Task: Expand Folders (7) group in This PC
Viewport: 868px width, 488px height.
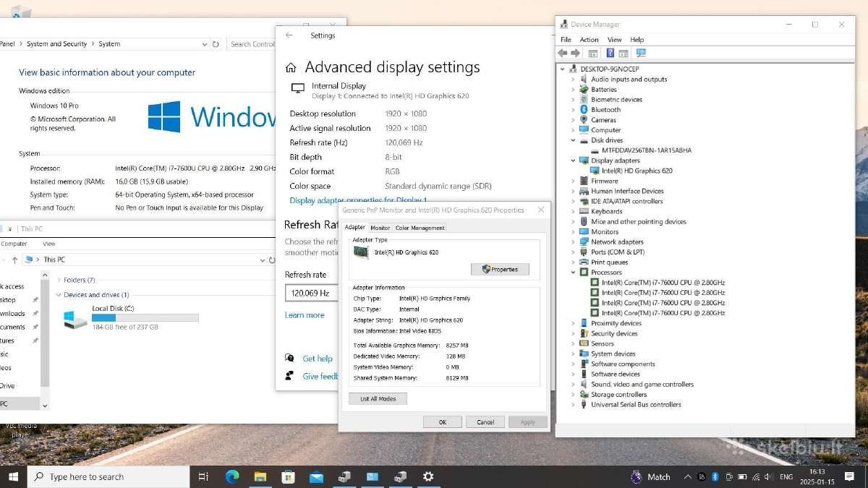Action: coord(59,280)
